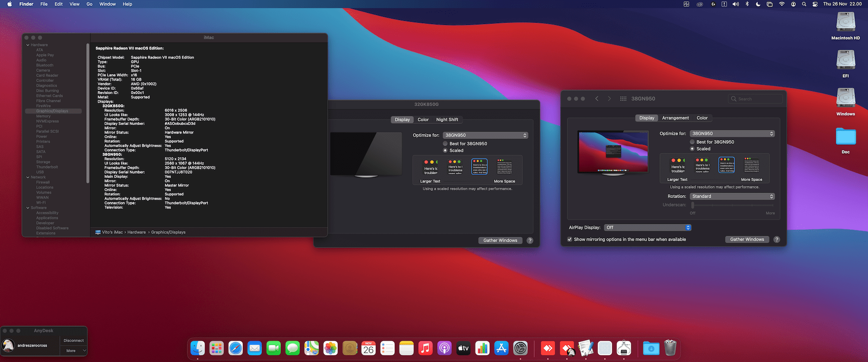The height and width of the screenshot is (362, 868).
Task: Click the help question mark in 38GN950 window
Action: click(x=777, y=239)
